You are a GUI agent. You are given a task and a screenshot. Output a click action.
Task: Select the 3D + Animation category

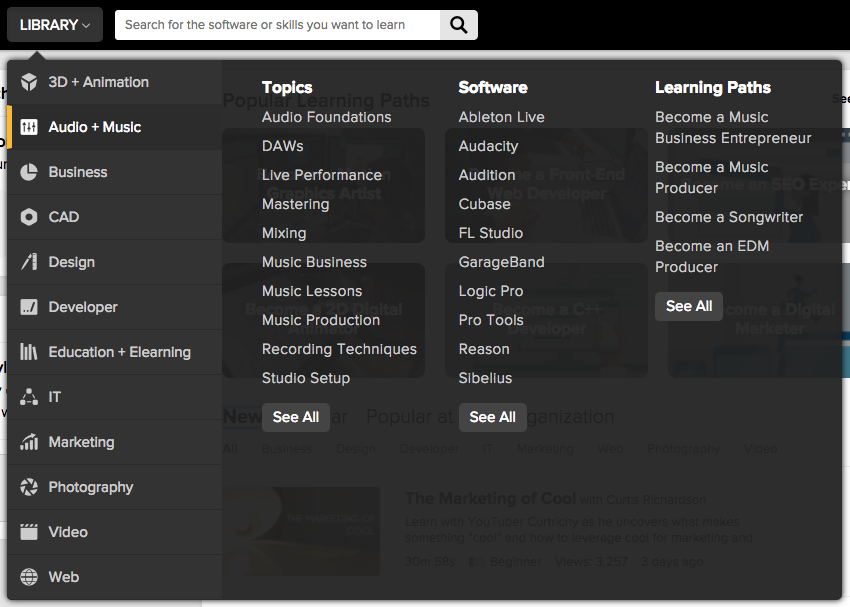pyautogui.click(x=114, y=82)
